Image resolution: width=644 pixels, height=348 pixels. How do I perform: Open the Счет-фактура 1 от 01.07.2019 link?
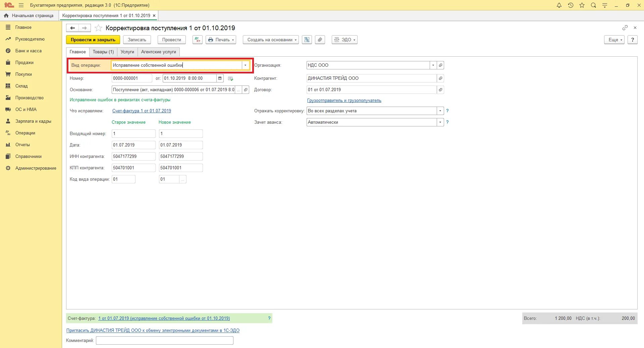pos(142,111)
